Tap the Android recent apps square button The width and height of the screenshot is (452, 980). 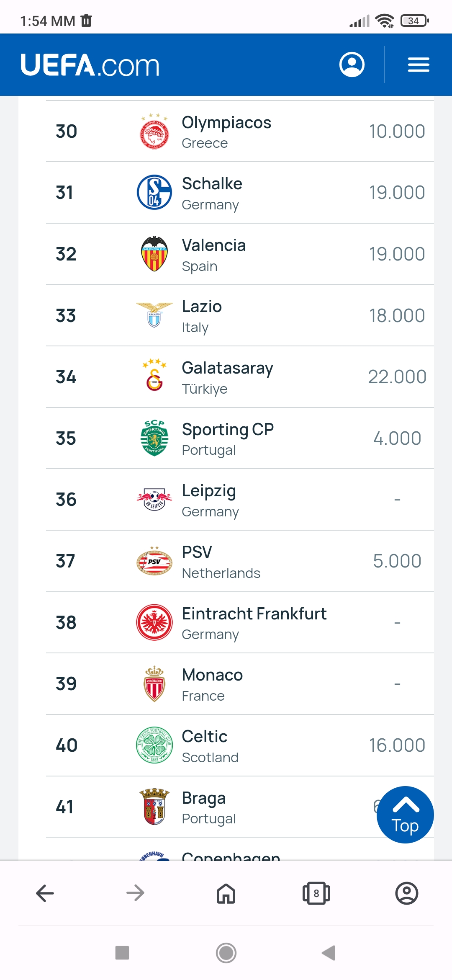click(x=122, y=953)
